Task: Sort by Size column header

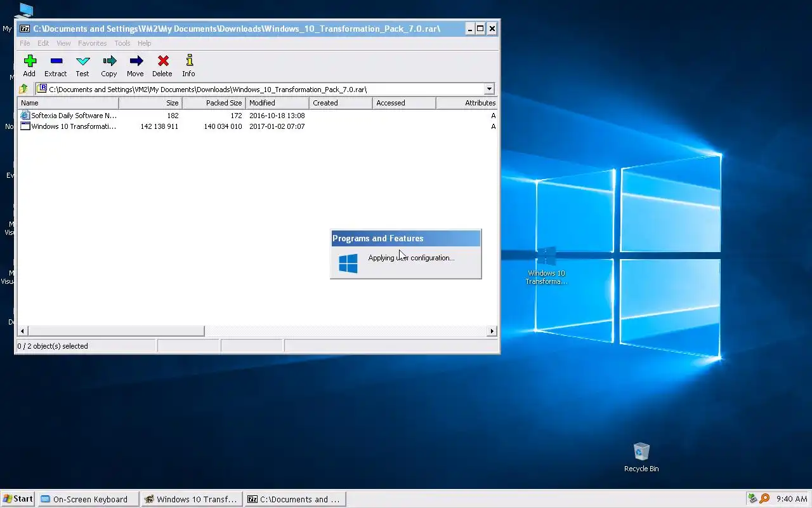Action: click(x=150, y=103)
